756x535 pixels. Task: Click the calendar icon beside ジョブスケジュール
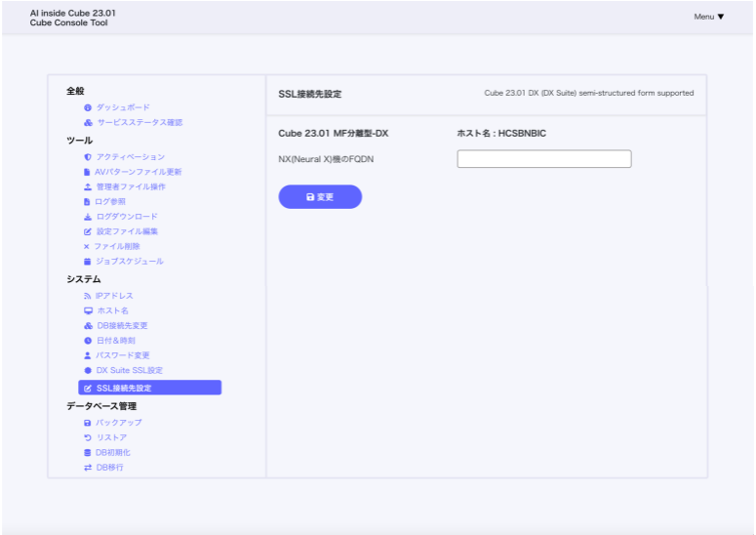(x=88, y=262)
